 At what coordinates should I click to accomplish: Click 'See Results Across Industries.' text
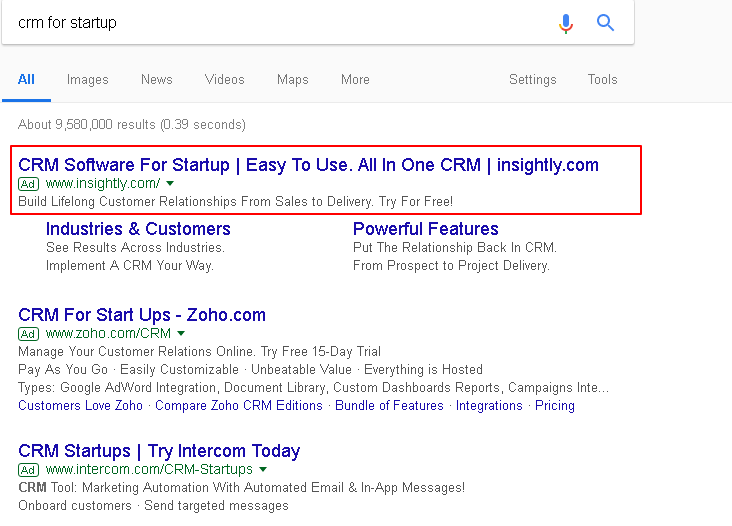(x=135, y=247)
